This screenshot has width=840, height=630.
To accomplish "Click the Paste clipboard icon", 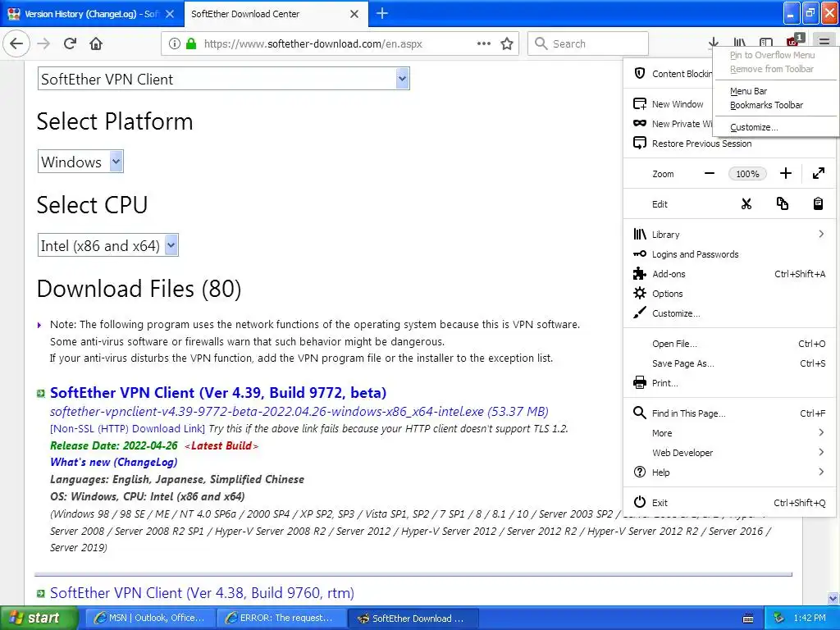I will [818, 204].
